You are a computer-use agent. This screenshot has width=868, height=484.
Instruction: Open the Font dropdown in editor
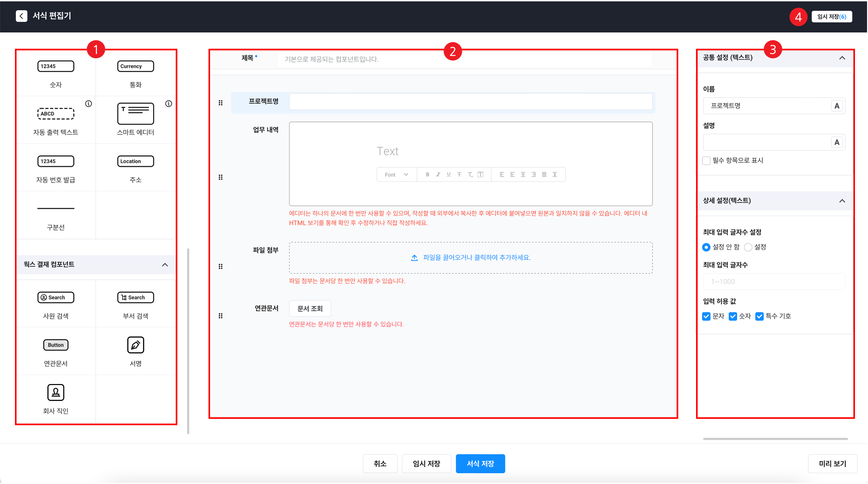[x=396, y=174]
